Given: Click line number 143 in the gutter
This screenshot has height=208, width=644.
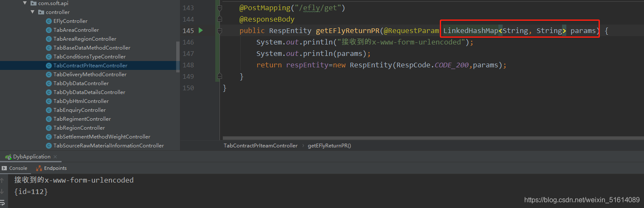Looking at the screenshot, I should [188, 8].
